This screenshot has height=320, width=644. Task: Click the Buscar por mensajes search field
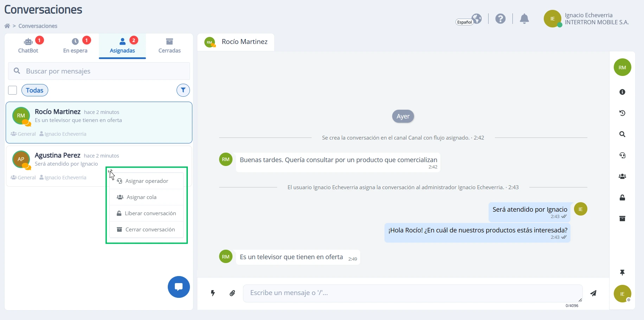99,71
